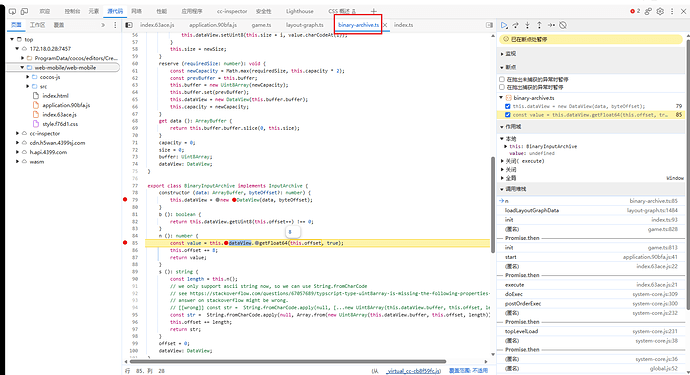The width and height of the screenshot is (690, 375).
Task: Uncheck breakpoint at line 79 DataView
Action: (508, 106)
